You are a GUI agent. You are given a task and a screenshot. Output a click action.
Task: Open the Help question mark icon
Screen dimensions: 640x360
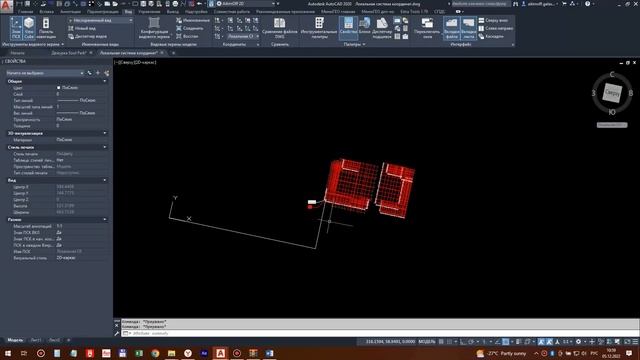point(588,4)
